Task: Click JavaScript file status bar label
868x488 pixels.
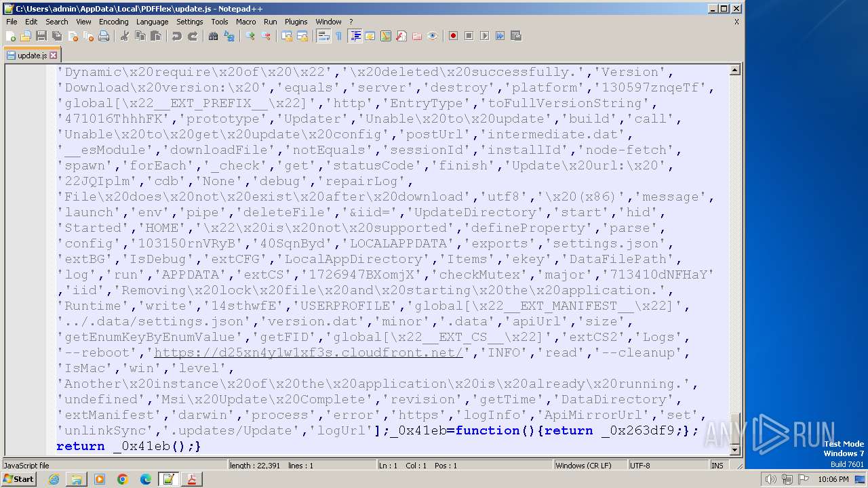Action: point(27,466)
